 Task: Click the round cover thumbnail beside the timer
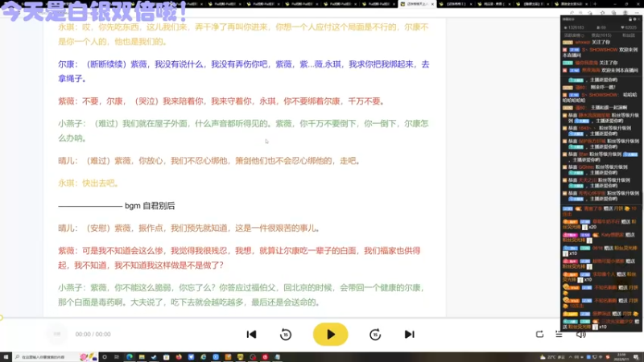(x=57, y=334)
